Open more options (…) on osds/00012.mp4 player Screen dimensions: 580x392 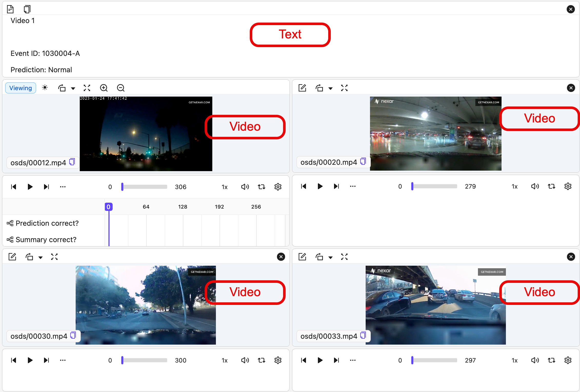(x=63, y=187)
